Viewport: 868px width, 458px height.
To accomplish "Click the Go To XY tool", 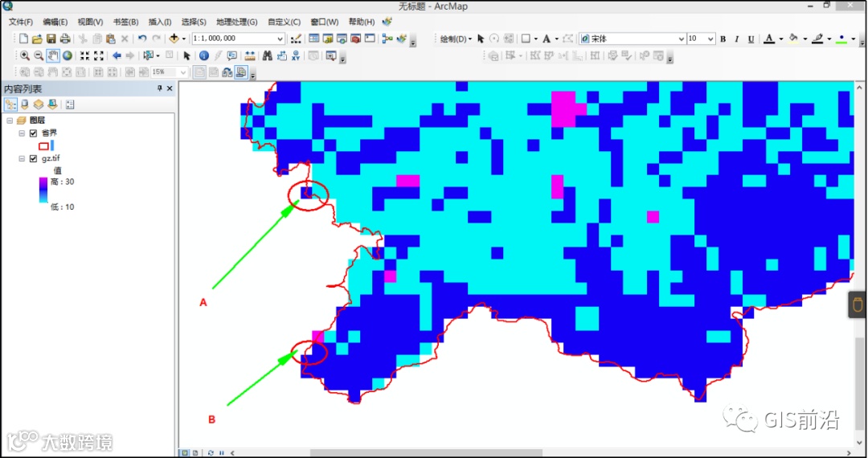I will (x=296, y=56).
